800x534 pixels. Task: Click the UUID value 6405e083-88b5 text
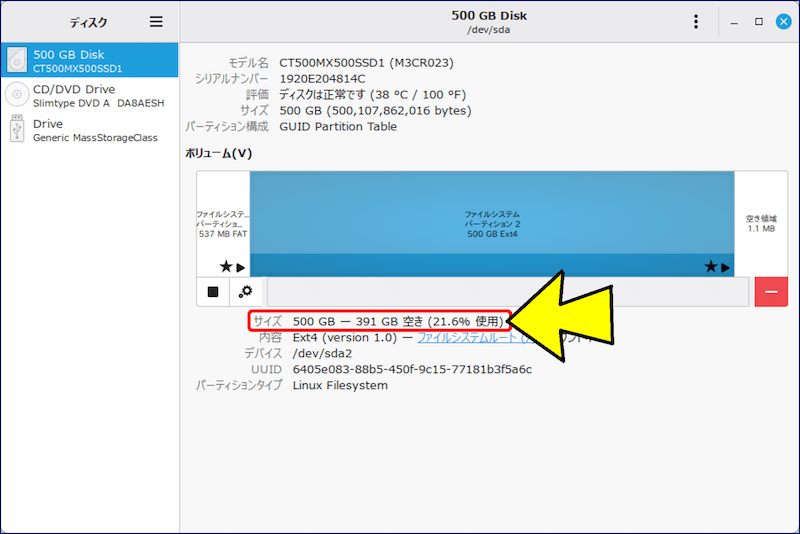412,369
